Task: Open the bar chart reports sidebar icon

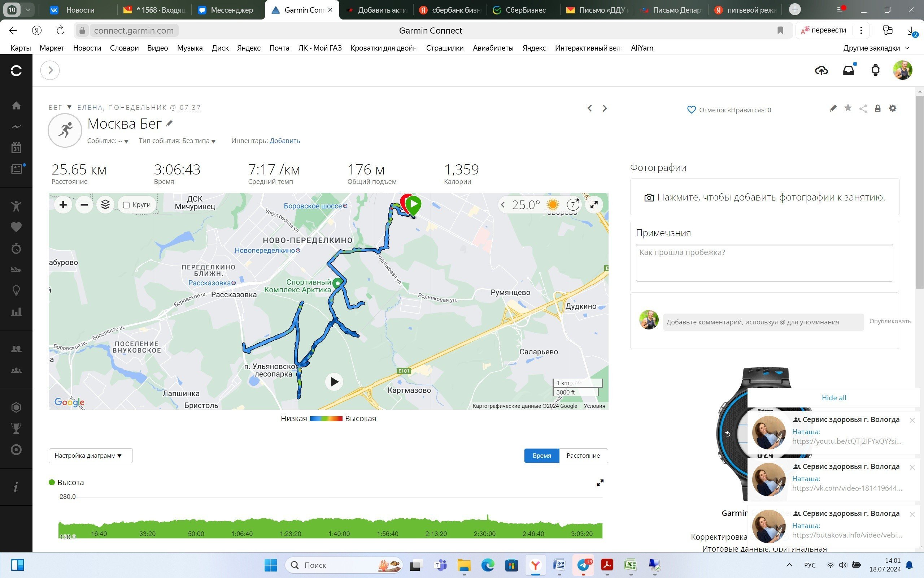Action: coord(16,312)
